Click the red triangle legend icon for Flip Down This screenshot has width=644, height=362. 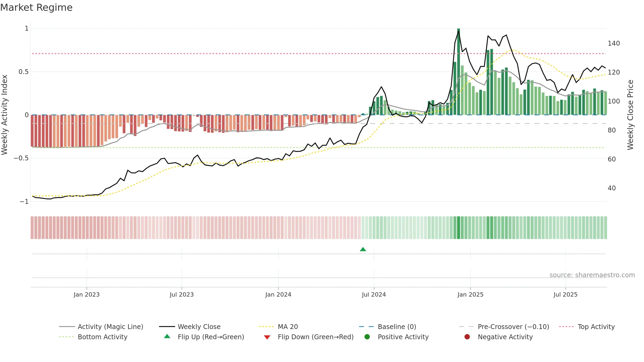tap(267, 337)
